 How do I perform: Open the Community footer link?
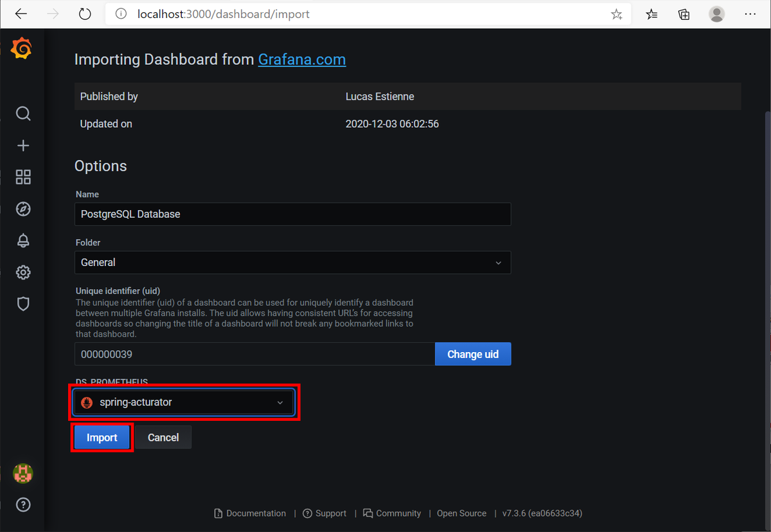393,513
